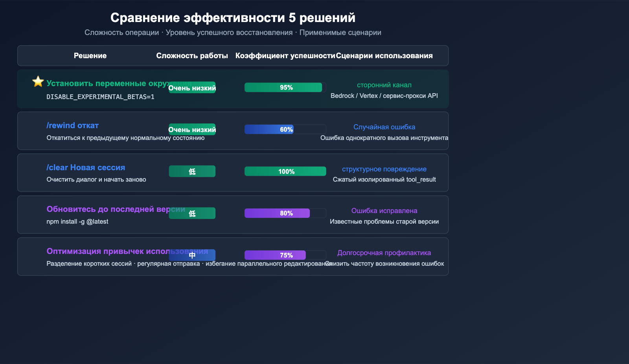
Task: Select the 'Сценарии использования' column header
Action: pos(384,55)
